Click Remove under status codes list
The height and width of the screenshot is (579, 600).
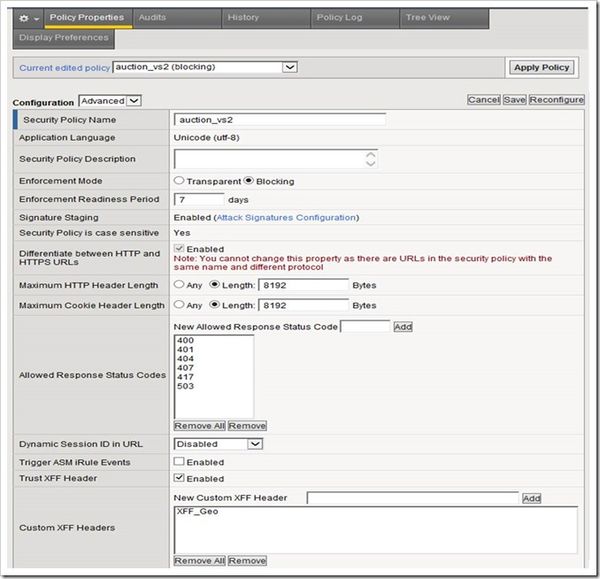[x=247, y=426]
